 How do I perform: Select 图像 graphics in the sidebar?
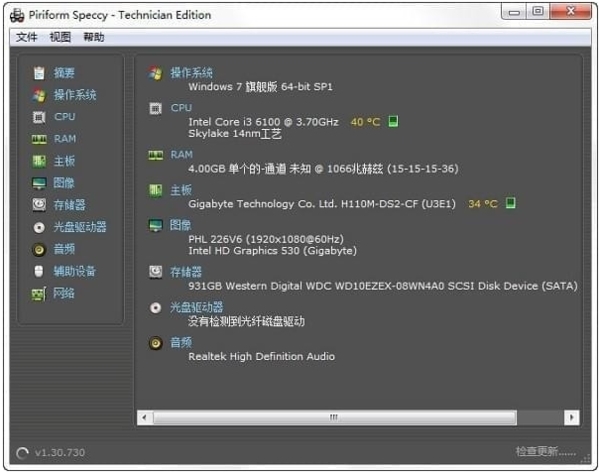click(x=64, y=183)
